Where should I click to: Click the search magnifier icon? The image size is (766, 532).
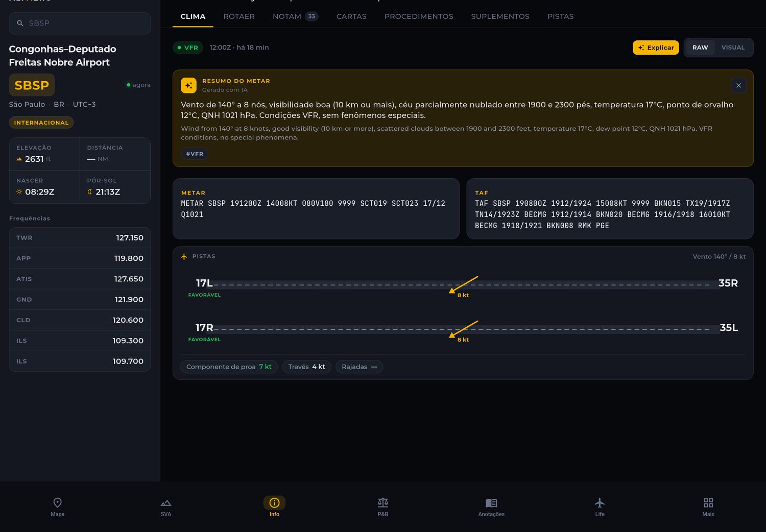(20, 23)
